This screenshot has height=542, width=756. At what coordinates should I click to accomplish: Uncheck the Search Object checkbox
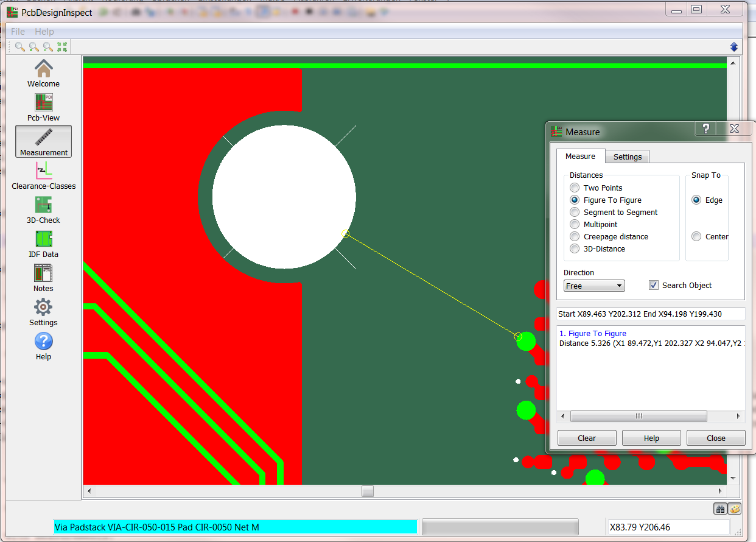(654, 285)
